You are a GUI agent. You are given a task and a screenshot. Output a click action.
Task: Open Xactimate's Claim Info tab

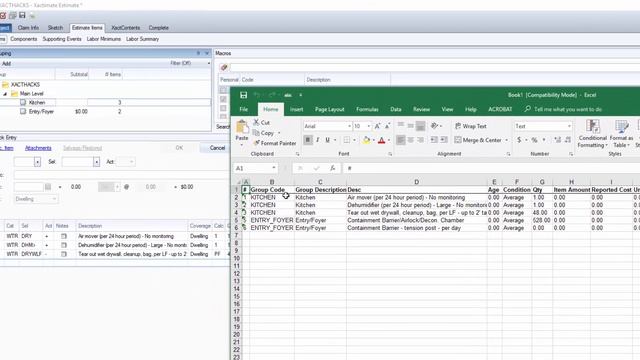(28, 28)
